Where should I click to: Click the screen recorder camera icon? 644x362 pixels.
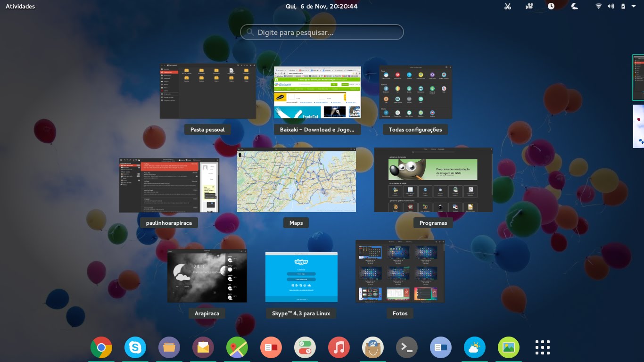click(529, 6)
